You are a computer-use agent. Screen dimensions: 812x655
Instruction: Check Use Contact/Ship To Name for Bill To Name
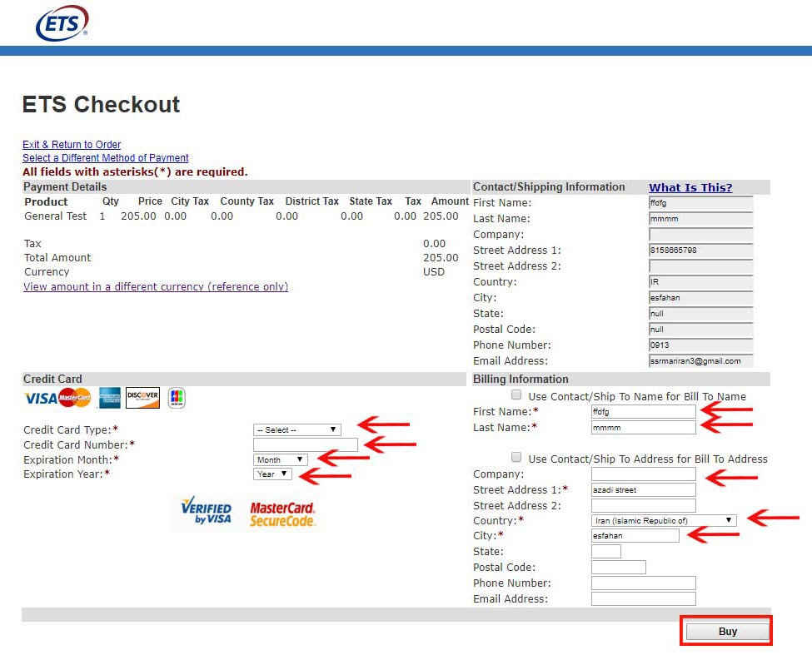[516, 395]
